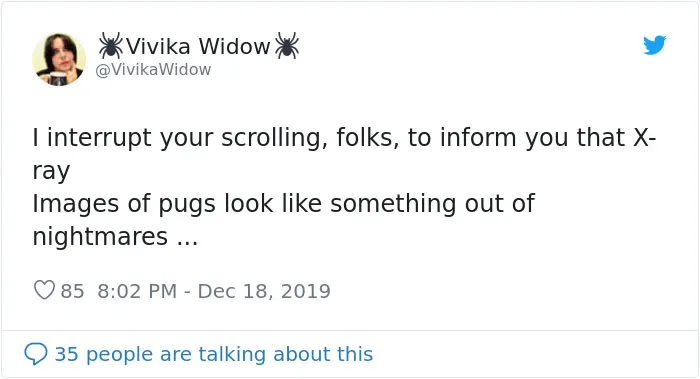Image resolution: width=700 pixels, height=379 pixels.
Task: Click the spider emoji after Widow
Action: coord(287,46)
